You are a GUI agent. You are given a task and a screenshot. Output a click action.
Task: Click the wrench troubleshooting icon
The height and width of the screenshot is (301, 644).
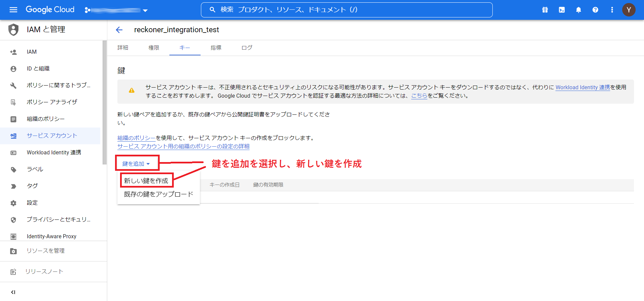pyautogui.click(x=13, y=86)
